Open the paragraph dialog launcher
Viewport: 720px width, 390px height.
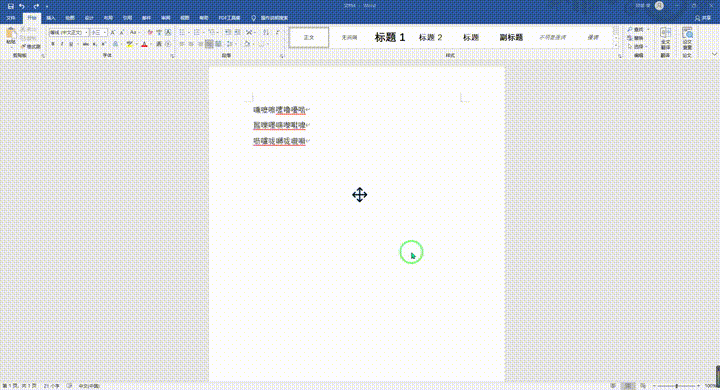[282, 56]
